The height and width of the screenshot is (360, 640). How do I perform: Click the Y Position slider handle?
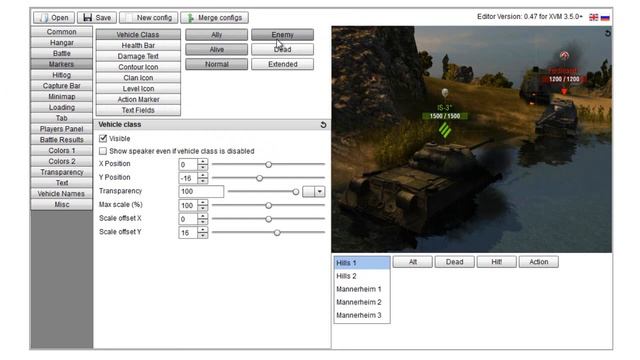259,178
